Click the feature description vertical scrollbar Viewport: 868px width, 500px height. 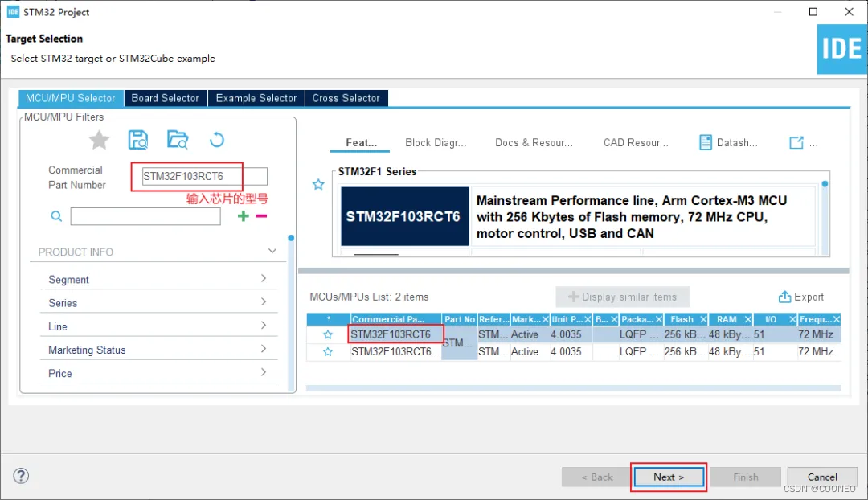[825, 216]
